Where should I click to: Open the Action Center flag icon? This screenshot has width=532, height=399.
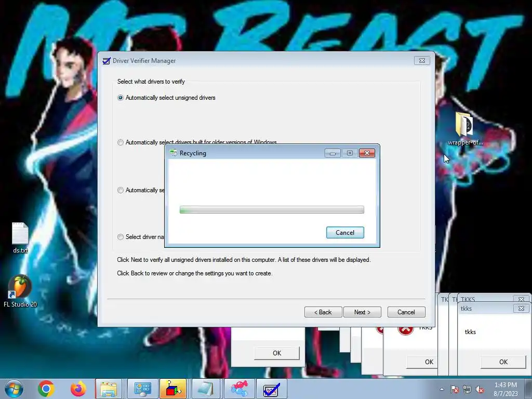[455, 389]
